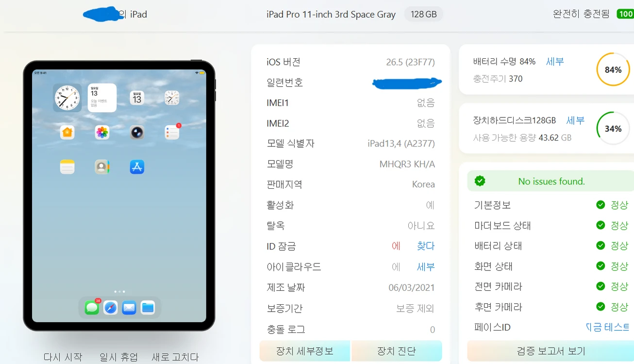Open the App Store icon
The width and height of the screenshot is (634, 364).
137,167
